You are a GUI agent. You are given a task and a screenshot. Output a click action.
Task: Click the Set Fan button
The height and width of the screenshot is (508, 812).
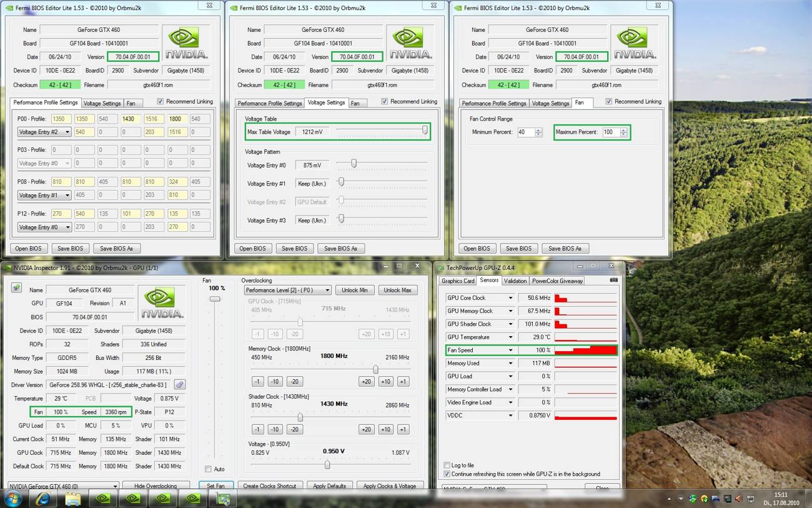click(216, 486)
